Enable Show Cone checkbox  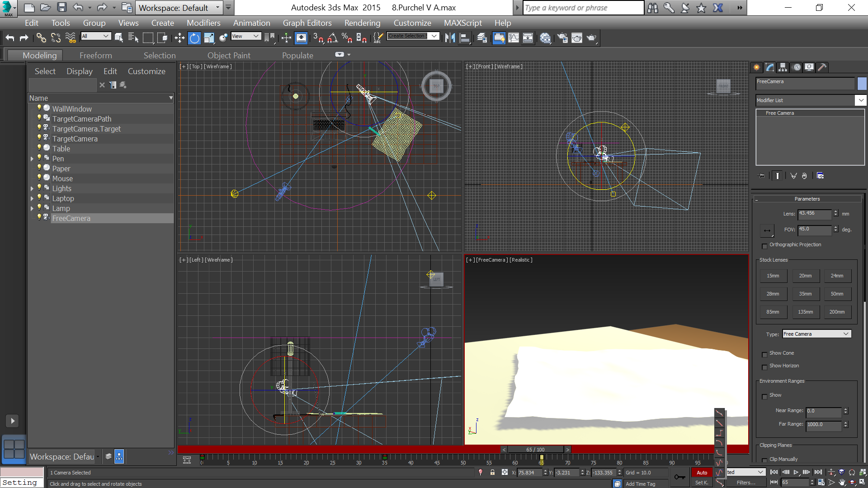click(765, 353)
